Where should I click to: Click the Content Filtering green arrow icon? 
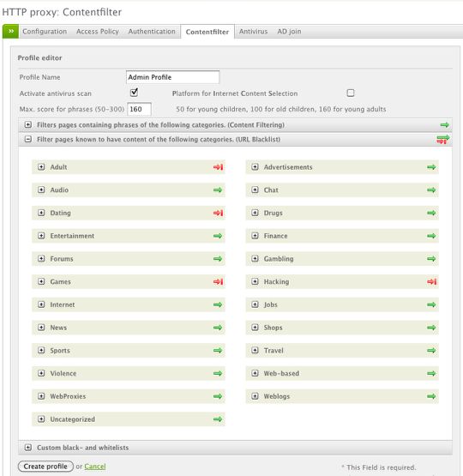(445, 124)
